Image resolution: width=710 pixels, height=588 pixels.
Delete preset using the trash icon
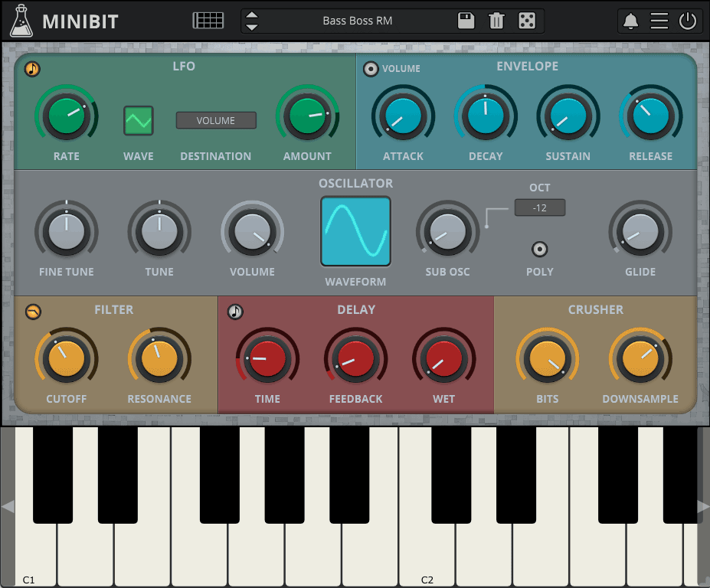(x=496, y=21)
